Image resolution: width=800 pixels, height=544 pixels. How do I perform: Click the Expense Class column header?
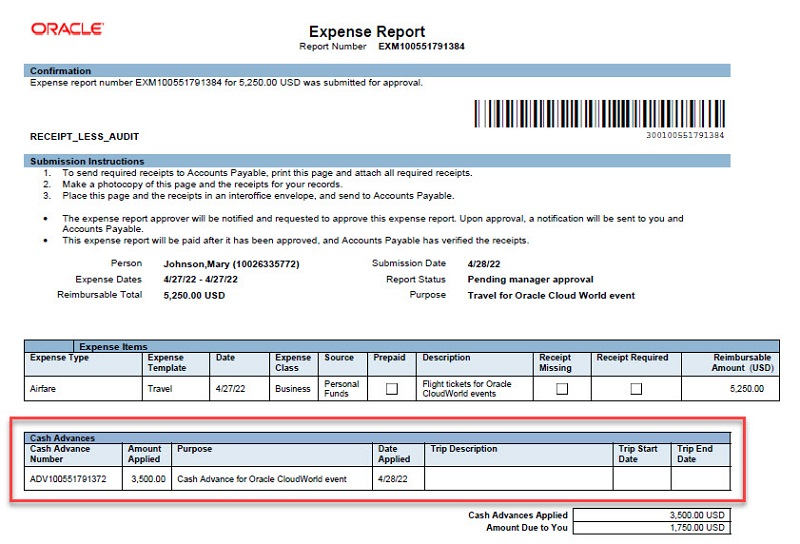click(x=293, y=364)
